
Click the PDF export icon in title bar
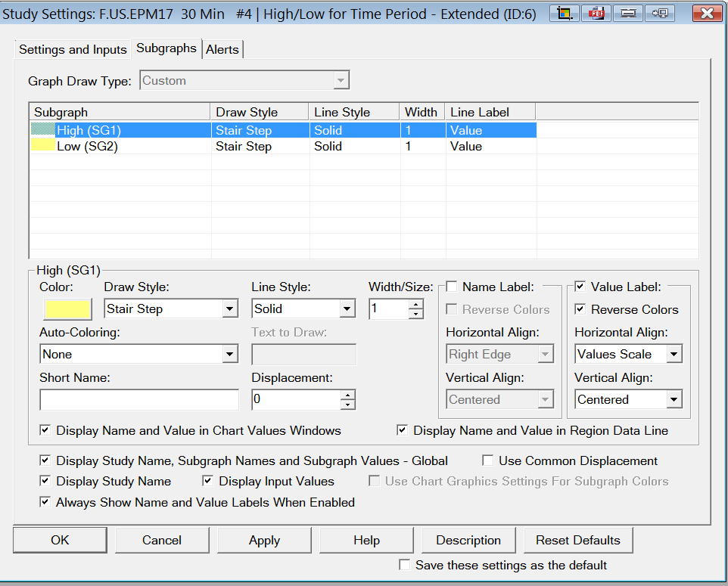pos(596,13)
